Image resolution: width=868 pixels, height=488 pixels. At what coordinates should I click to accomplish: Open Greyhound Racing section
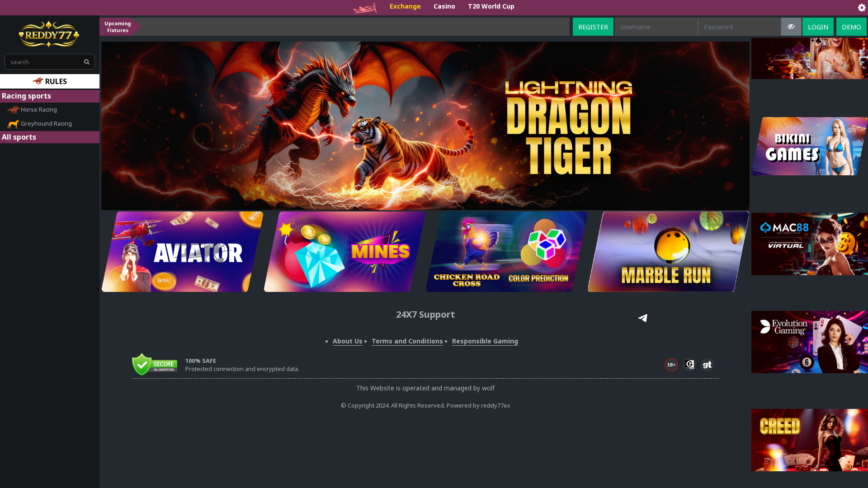(x=47, y=123)
